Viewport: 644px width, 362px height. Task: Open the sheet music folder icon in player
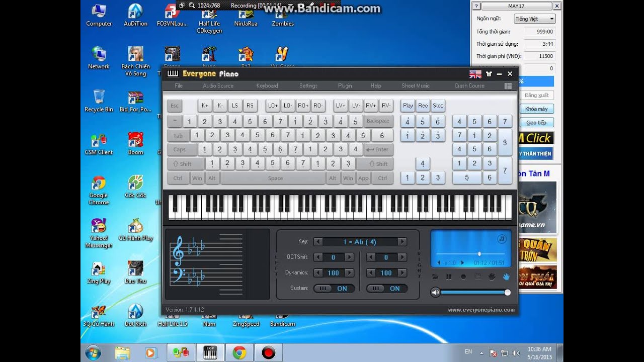435,277
